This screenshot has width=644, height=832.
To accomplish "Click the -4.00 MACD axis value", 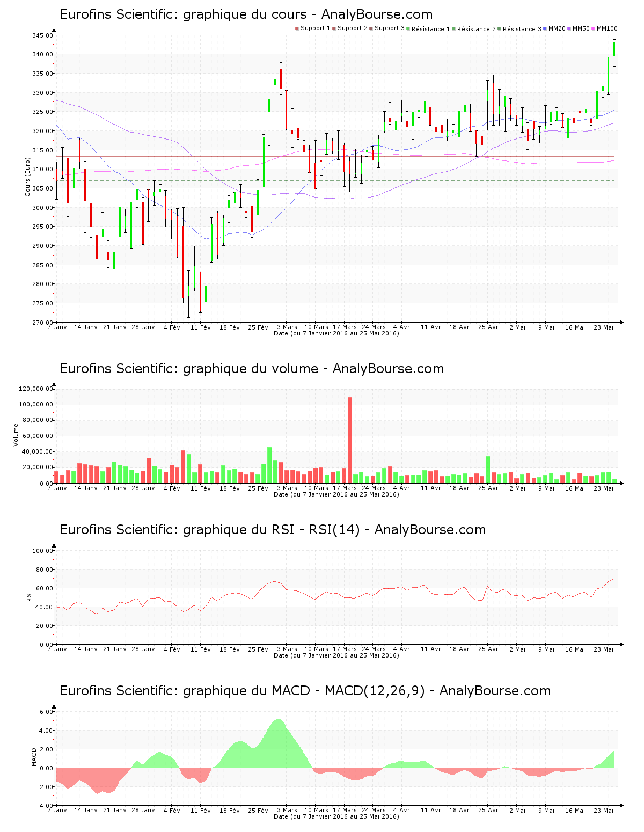I will tap(45, 806).
